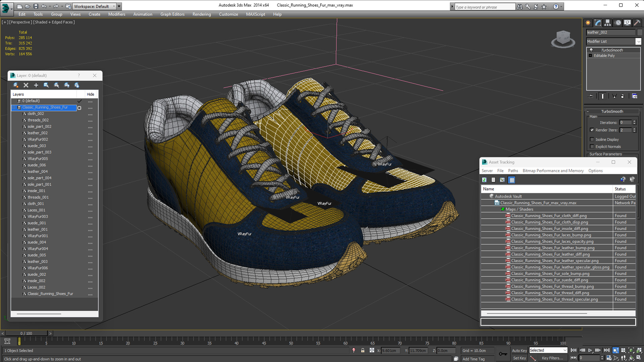Toggle Selection Lock padlock icon
Screen dimensions: 644x362
(363, 350)
